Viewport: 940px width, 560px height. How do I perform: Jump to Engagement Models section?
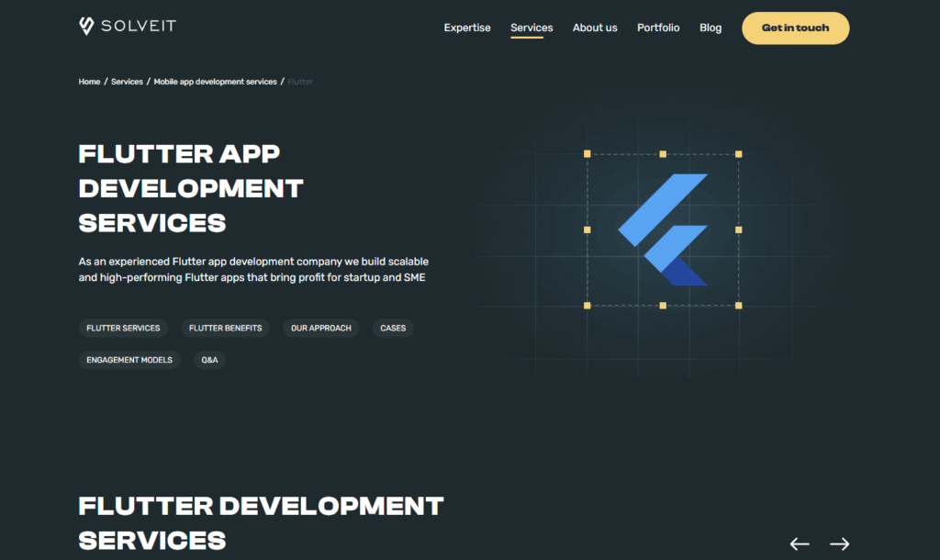point(129,360)
